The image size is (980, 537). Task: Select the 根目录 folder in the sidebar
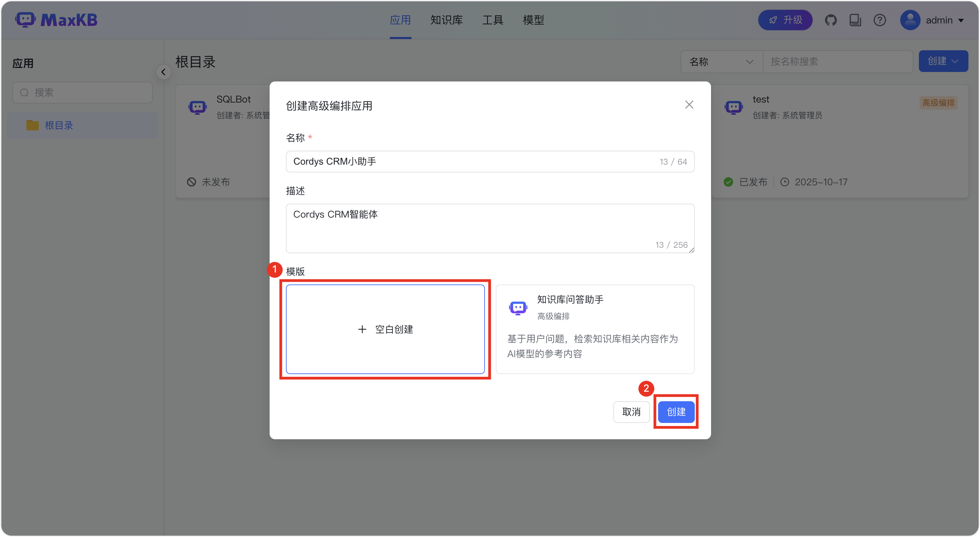pyautogui.click(x=59, y=125)
